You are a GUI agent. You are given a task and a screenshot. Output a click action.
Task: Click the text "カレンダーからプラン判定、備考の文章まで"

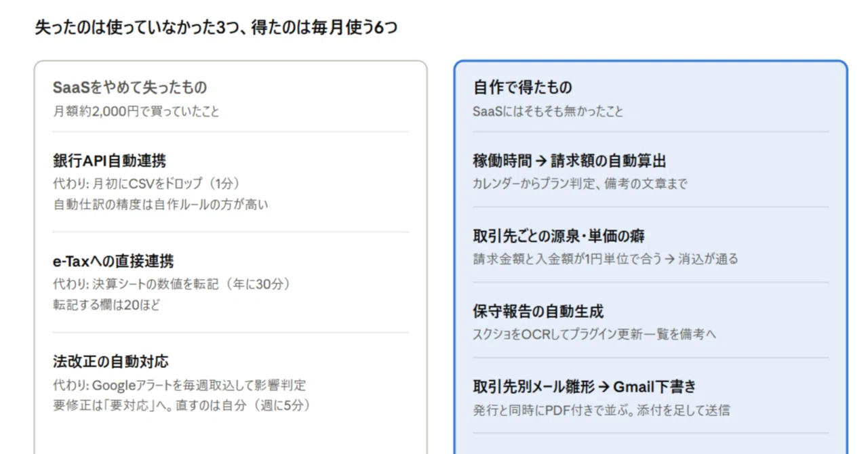[580, 184]
